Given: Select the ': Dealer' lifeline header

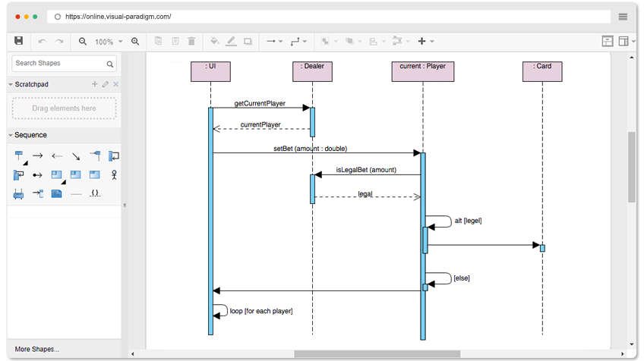Looking at the screenshot, I should pyautogui.click(x=313, y=72).
